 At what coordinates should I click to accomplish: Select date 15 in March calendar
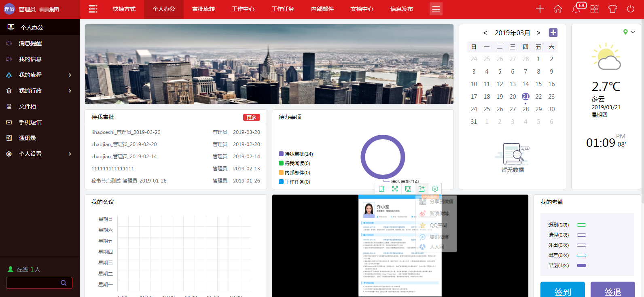coord(538,84)
